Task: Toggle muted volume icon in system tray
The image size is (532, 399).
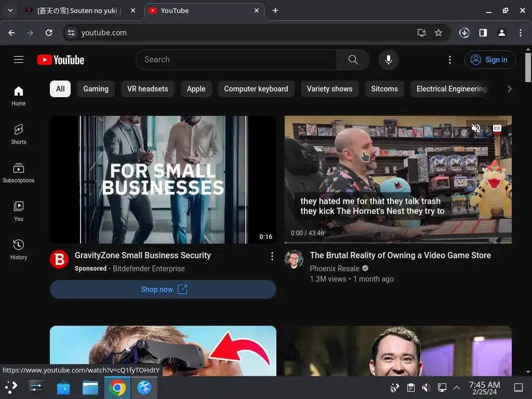Action: pyautogui.click(x=426, y=388)
